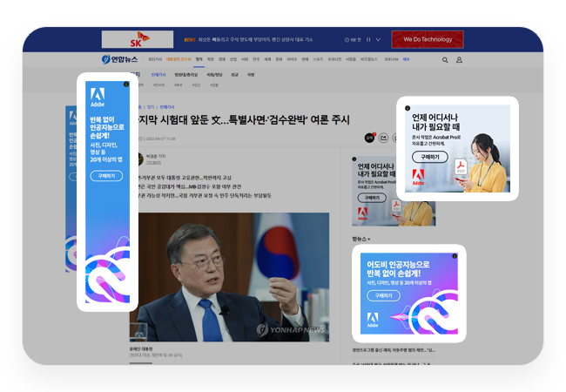Open the red We Do Technology banner

coord(428,39)
